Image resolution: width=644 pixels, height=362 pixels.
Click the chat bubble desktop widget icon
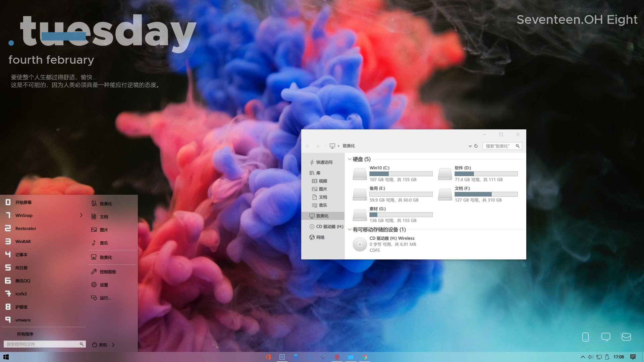coord(606,337)
